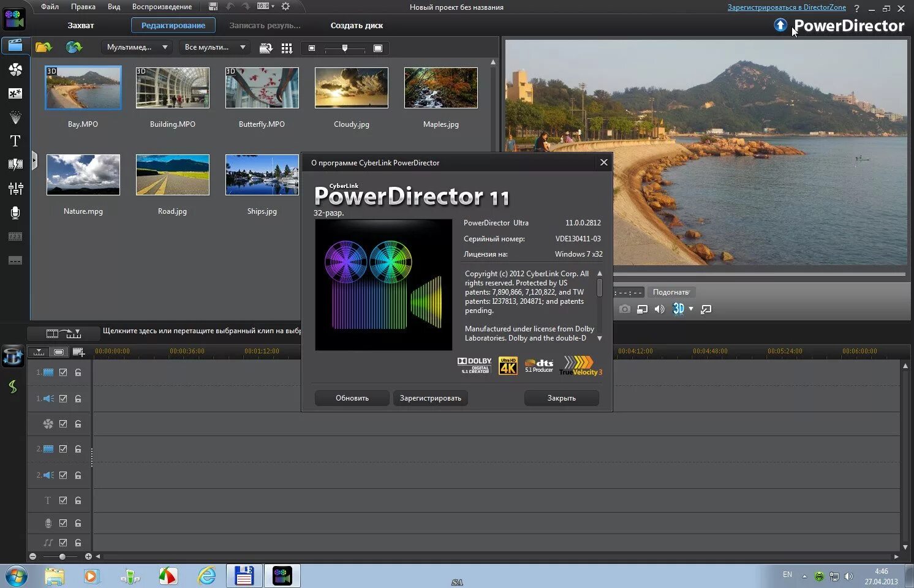The image size is (914, 588).
Task: Open the Effects room (flower icon)
Action: coord(15,70)
